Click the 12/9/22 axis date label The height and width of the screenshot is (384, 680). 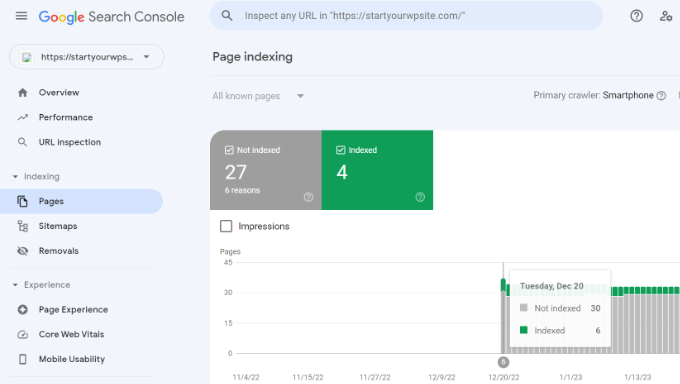point(441,377)
